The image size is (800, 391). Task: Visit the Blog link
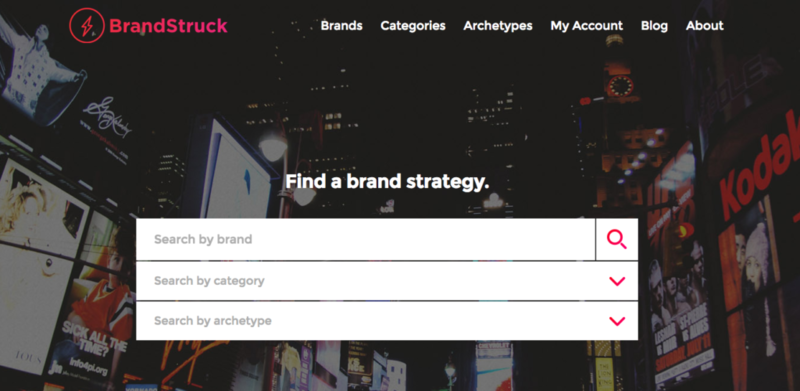tap(654, 26)
